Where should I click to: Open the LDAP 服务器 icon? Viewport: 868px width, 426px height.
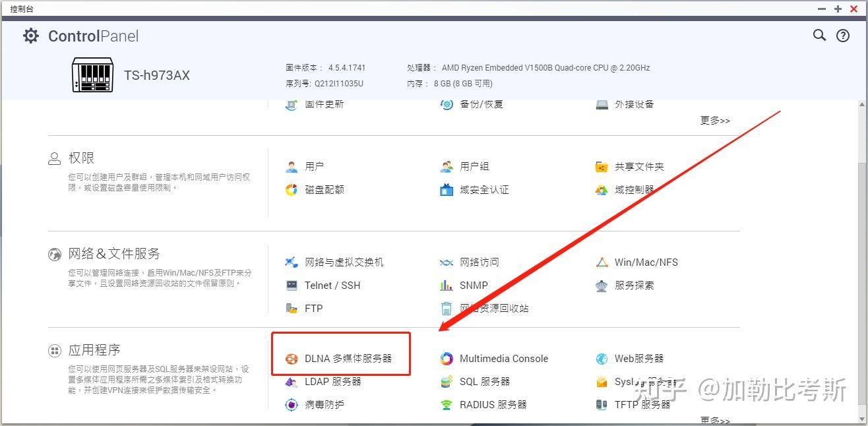pyautogui.click(x=292, y=382)
